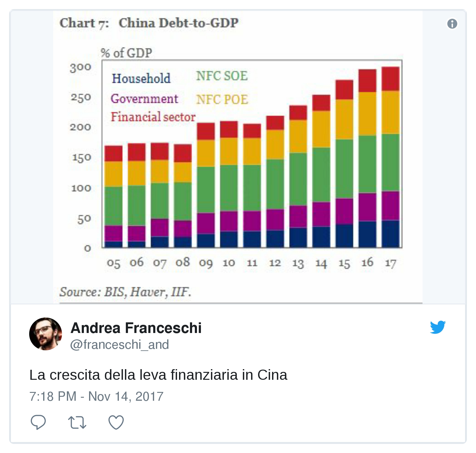Click the Household legend label
The width and height of the screenshot is (476, 453).
coord(141,78)
